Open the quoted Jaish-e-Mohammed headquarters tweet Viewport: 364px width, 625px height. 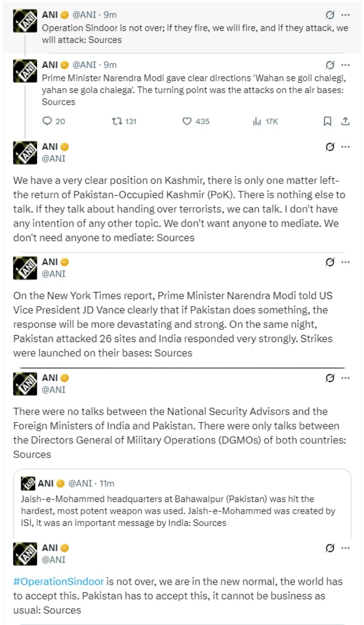point(182,503)
